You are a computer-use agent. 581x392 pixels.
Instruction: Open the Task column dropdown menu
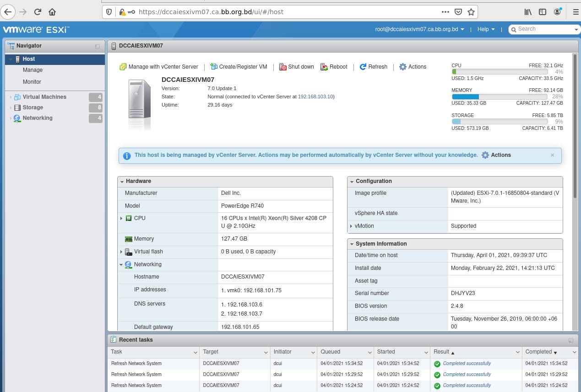[x=195, y=353]
